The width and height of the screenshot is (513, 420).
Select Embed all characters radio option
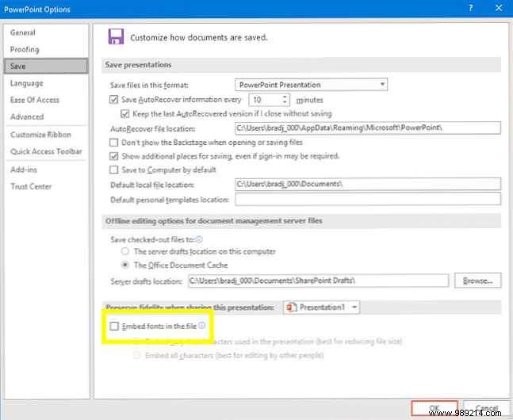point(136,355)
